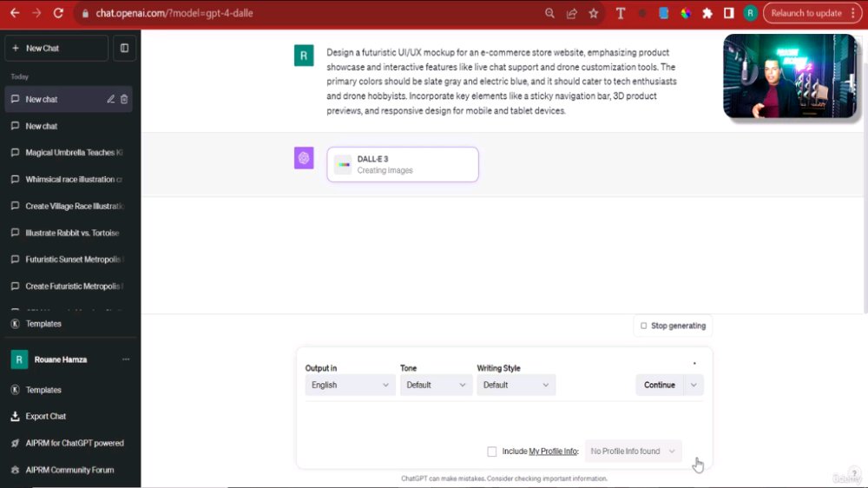
Task: Open the Tone Default dropdown
Action: click(x=436, y=385)
